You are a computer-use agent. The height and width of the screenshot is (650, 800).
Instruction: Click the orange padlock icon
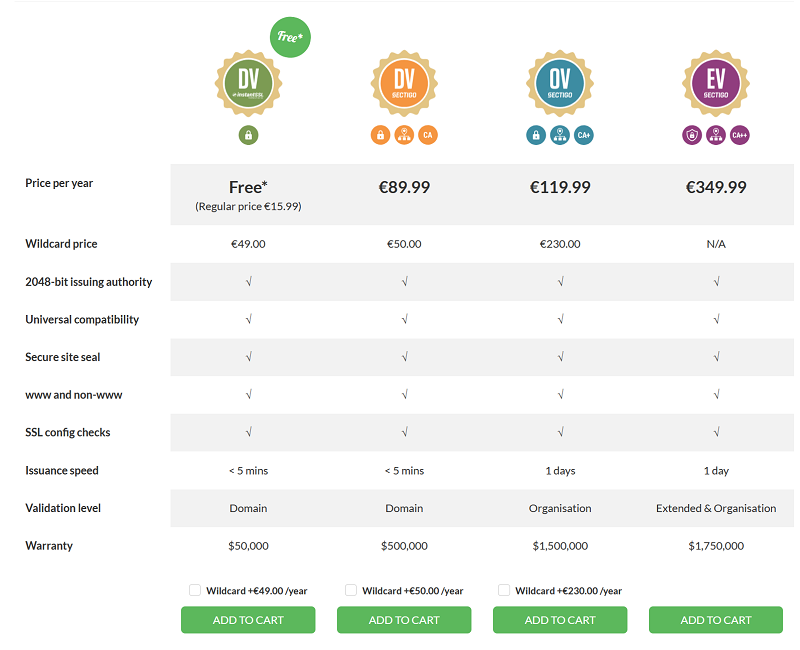[380, 135]
